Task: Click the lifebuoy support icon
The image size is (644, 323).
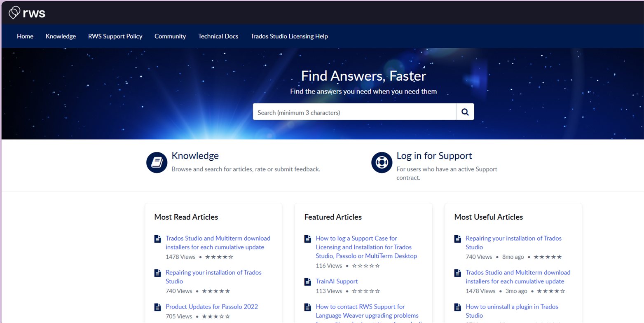Action: click(382, 162)
